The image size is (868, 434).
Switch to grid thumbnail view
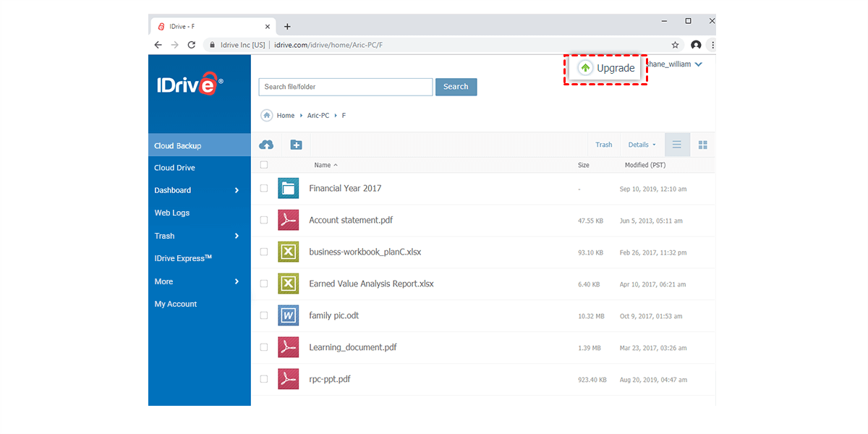702,145
